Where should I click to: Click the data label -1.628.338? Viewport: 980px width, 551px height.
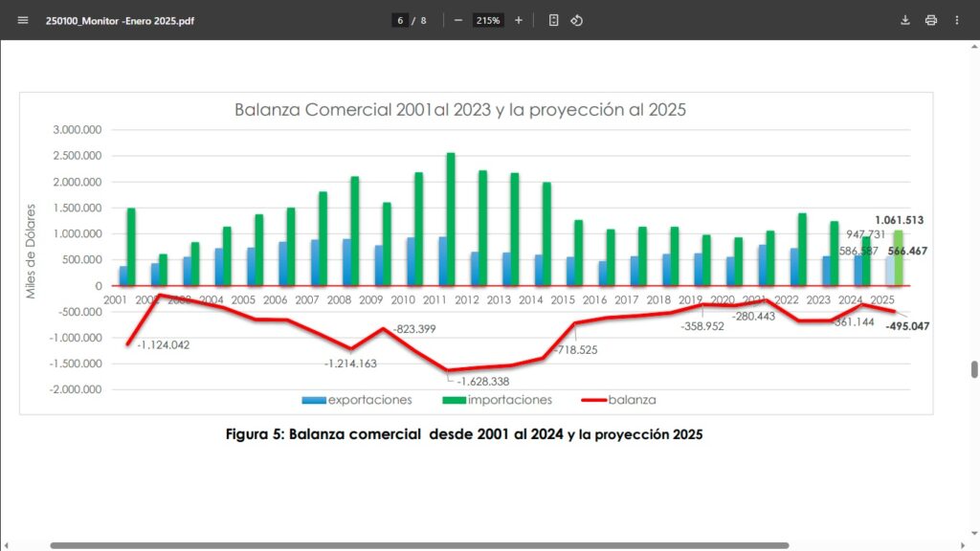click(x=482, y=381)
